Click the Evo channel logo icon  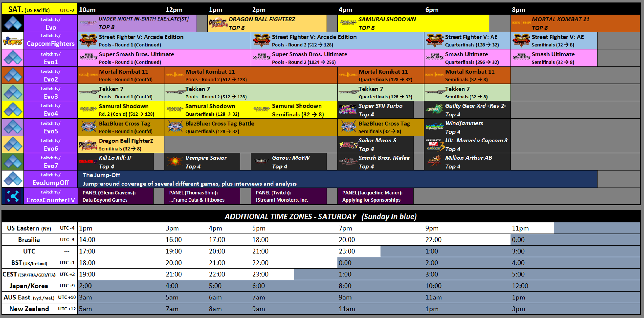pos(13,23)
